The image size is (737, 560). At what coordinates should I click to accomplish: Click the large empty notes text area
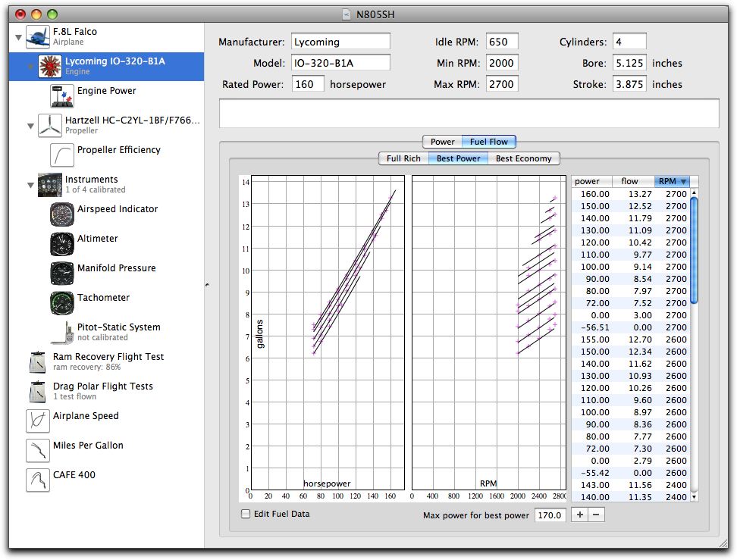pyautogui.click(x=469, y=113)
